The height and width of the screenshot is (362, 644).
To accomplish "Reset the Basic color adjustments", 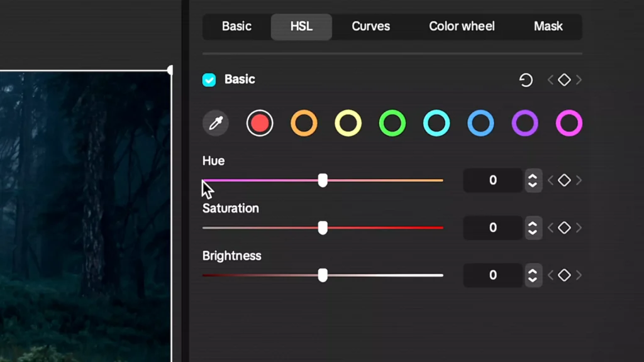I will 526,79.
